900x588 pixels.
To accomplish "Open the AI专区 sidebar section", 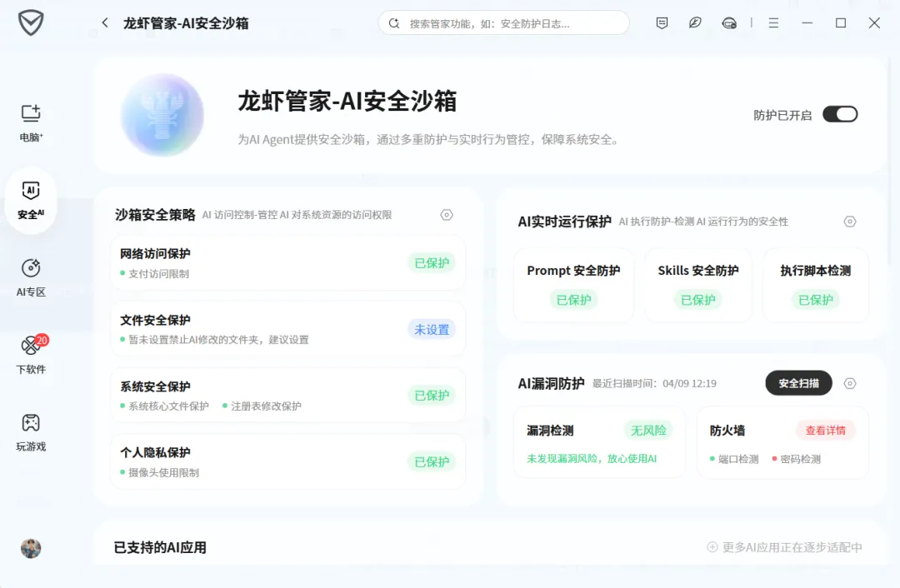I will tap(31, 277).
